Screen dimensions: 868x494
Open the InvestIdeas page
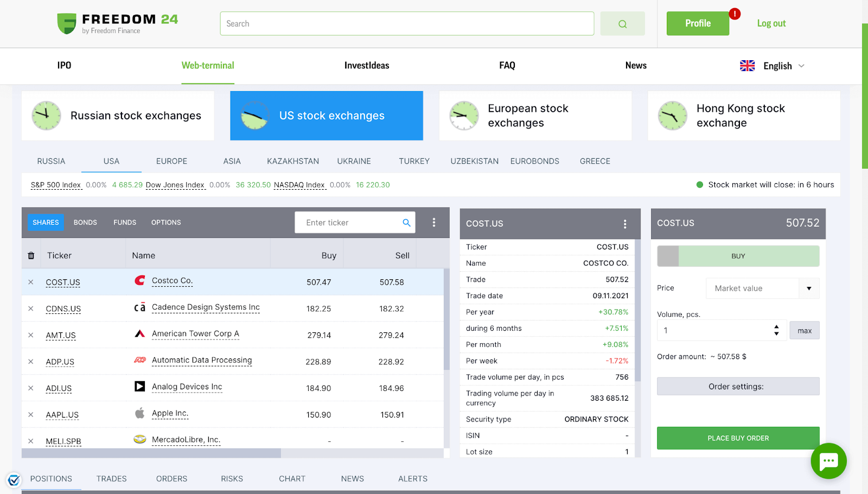point(367,66)
